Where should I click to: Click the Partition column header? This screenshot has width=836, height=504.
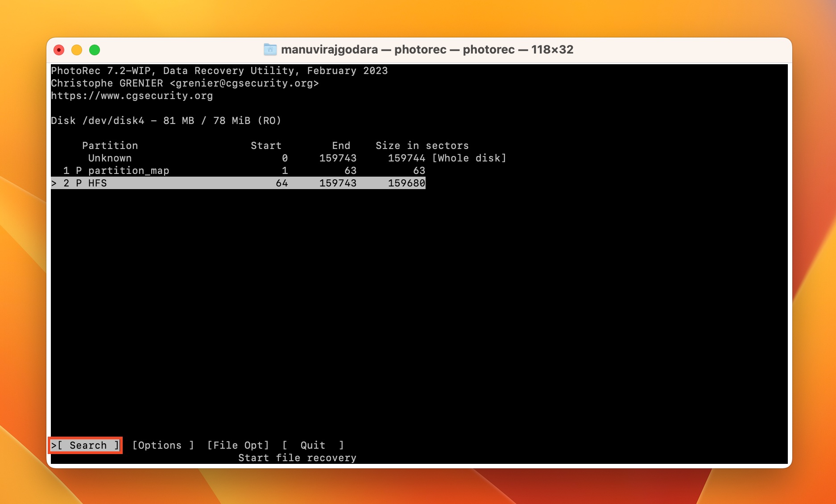point(110,145)
